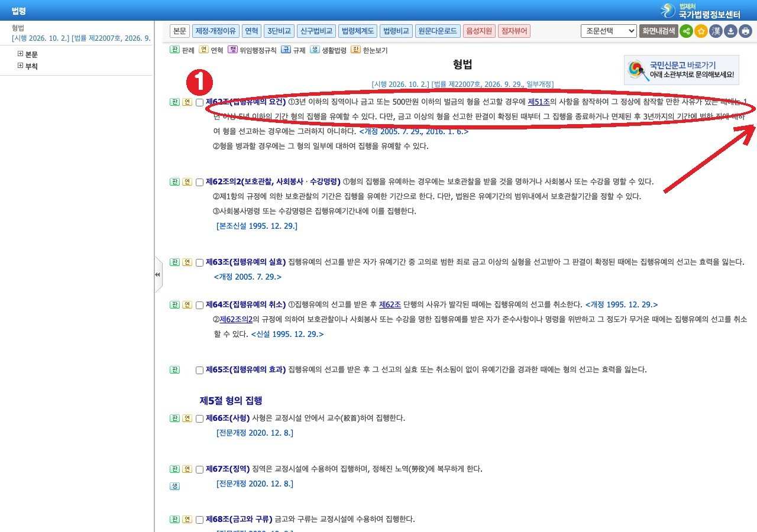Open the 신구법비교 tab
This screenshot has height=532, width=757.
click(x=317, y=31)
